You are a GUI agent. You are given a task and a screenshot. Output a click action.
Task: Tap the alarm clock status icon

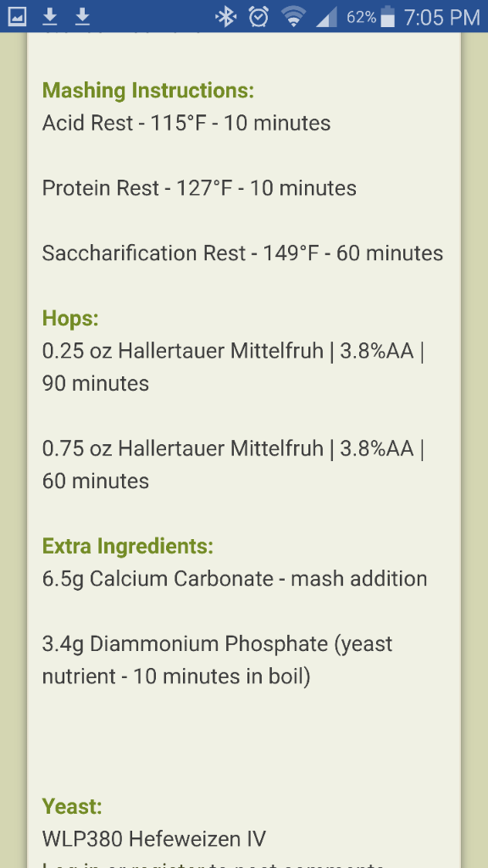point(258,17)
